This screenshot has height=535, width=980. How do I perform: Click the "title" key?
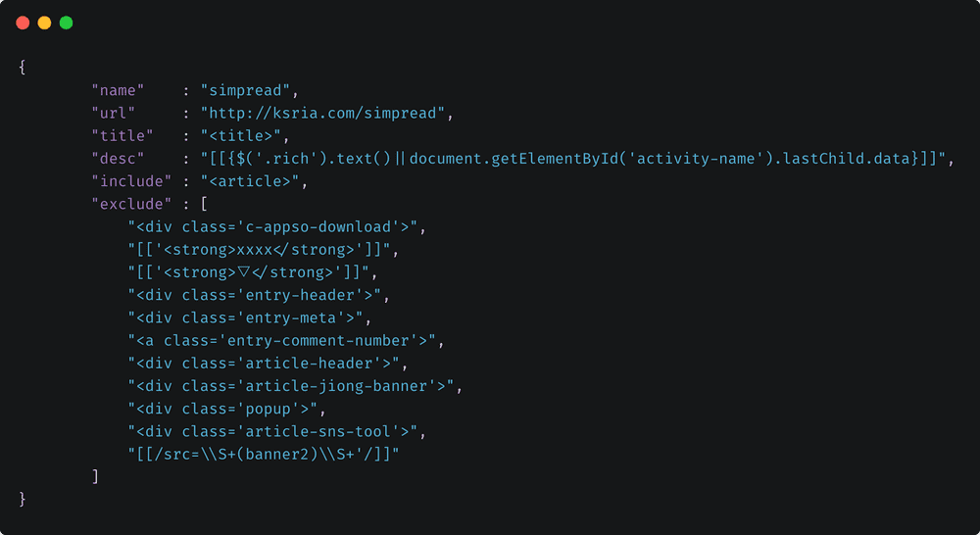tap(122, 136)
